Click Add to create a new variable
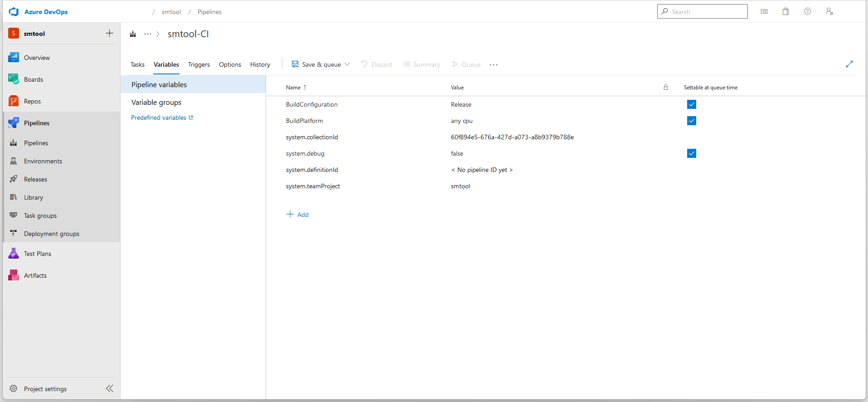This screenshot has height=402, width=868. pos(298,215)
